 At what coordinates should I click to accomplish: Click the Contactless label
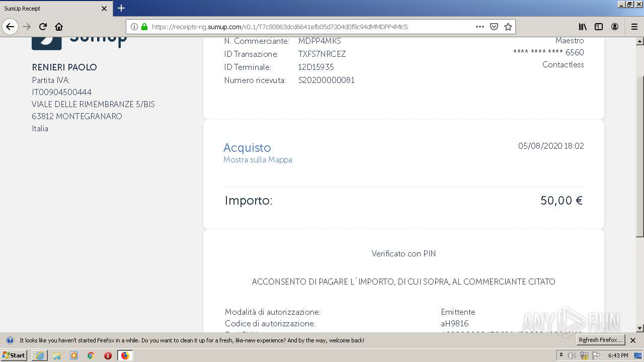tap(563, 65)
